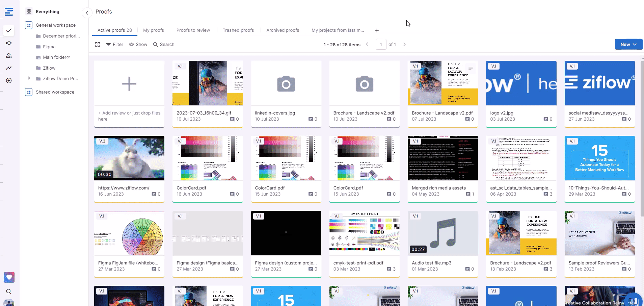Open the people icon in the left rail
The width and height of the screenshot is (644, 306).
9,55
